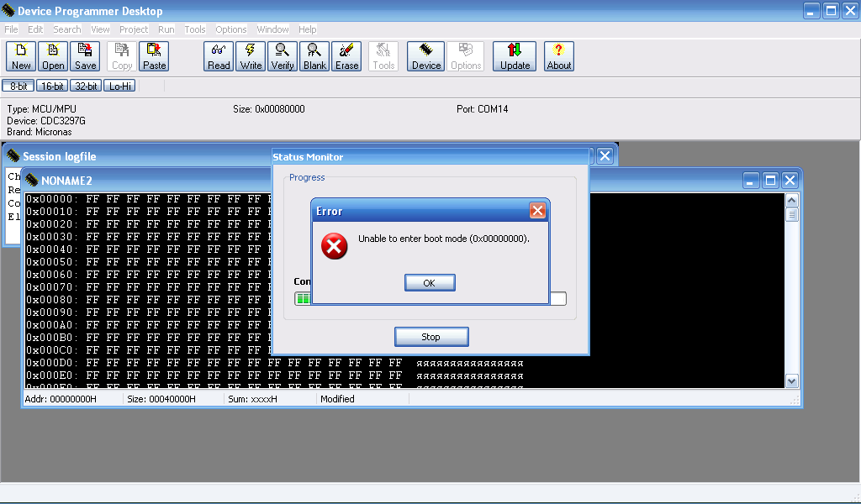
Task: Check for updates with the Update icon
Action: [x=515, y=56]
